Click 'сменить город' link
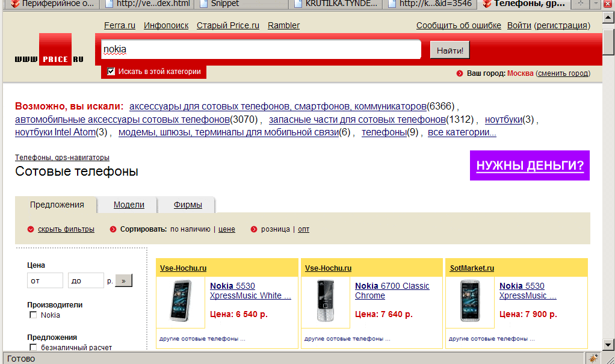Screen dimensions: 615x364 click(563, 73)
